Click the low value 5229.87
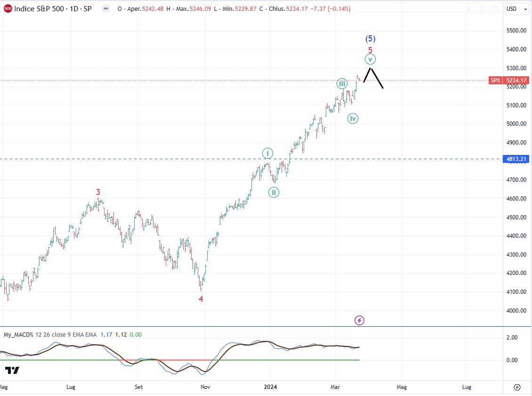532x396 pixels. (x=245, y=9)
